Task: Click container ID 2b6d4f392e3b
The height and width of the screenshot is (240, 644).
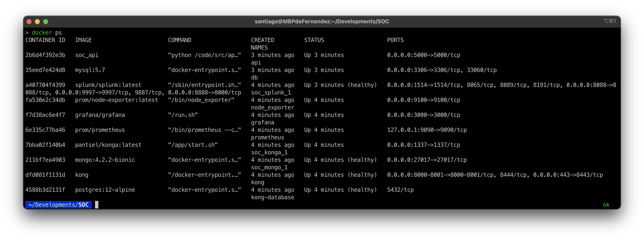Action: pos(45,55)
